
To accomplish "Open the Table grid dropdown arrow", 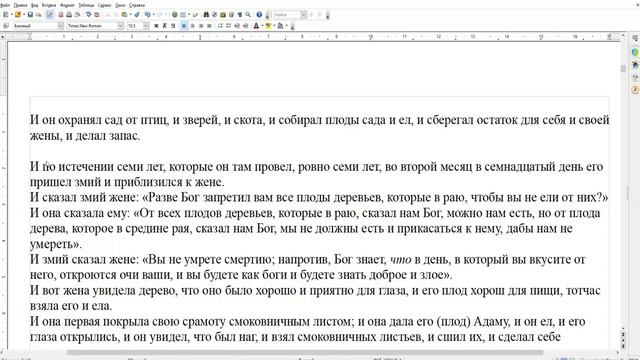I will click(189, 14).
